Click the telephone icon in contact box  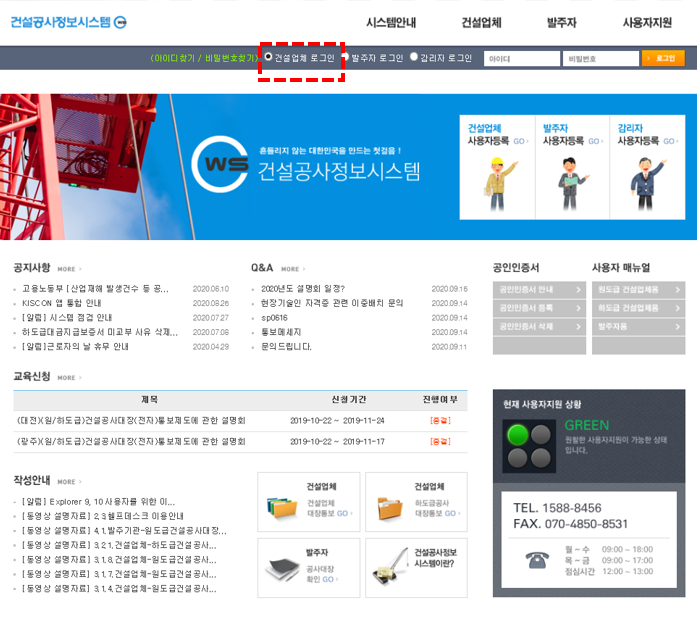coord(537,560)
